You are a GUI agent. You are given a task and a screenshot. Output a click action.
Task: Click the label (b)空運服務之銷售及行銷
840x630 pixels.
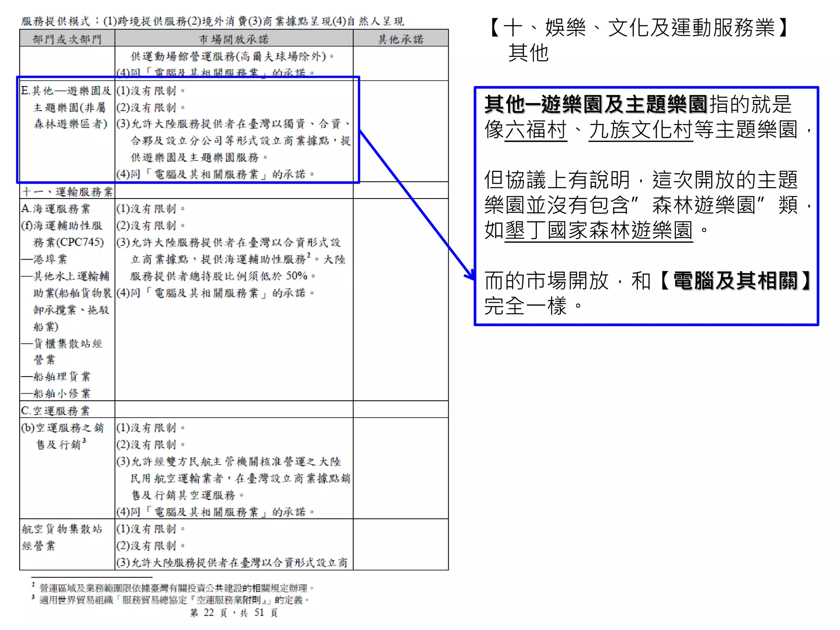(x=62, y=436)
